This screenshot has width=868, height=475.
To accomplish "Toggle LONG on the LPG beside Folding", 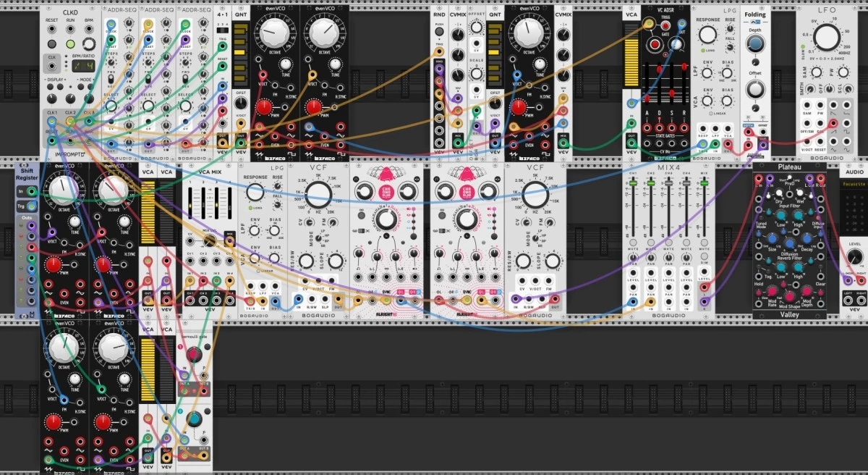I will [702, 51].
